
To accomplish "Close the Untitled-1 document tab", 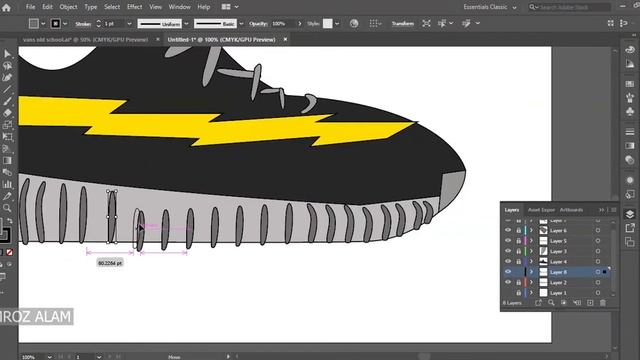I will (x=285, y=39).
